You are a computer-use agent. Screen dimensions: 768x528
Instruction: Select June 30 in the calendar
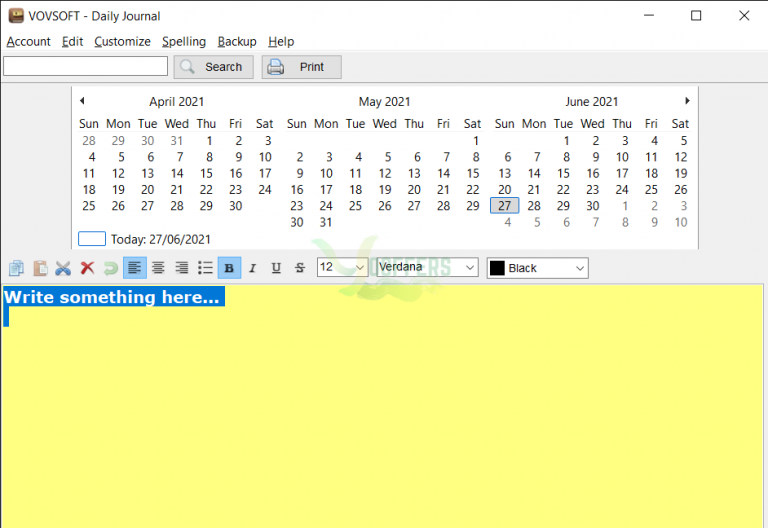click(x=593, y=206)
